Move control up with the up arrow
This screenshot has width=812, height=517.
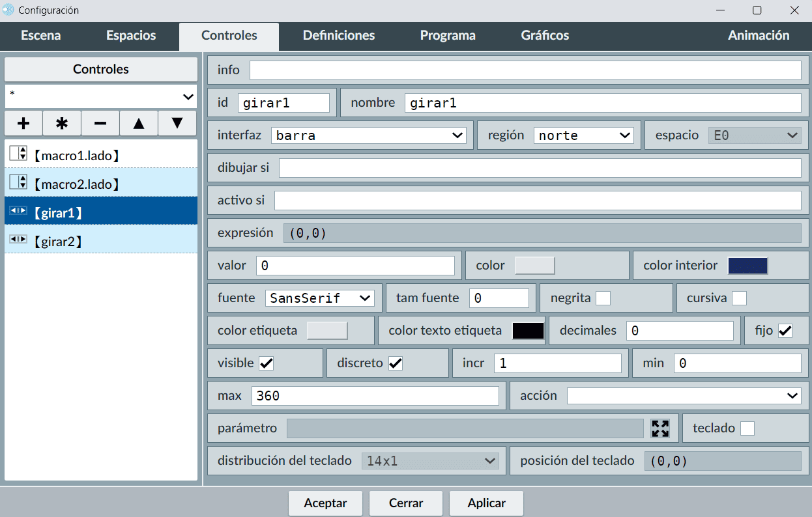click(139, 123)
